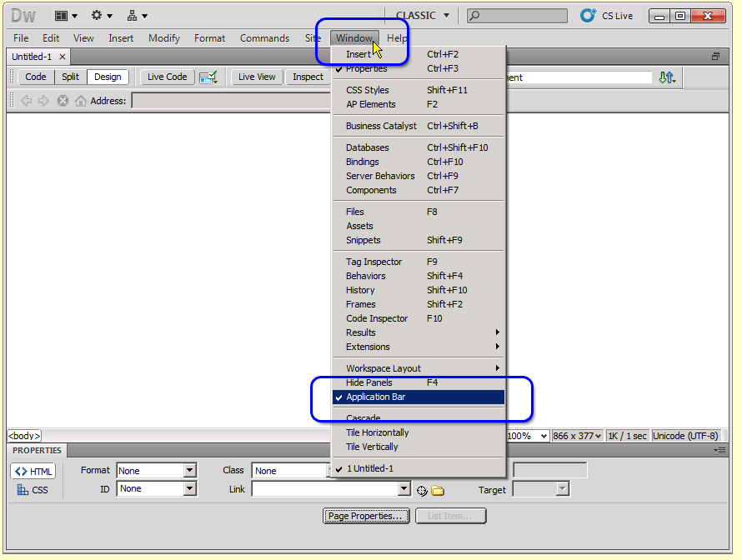
Task: Open the Properties panel options menu icon
Action: coord(719,450)
